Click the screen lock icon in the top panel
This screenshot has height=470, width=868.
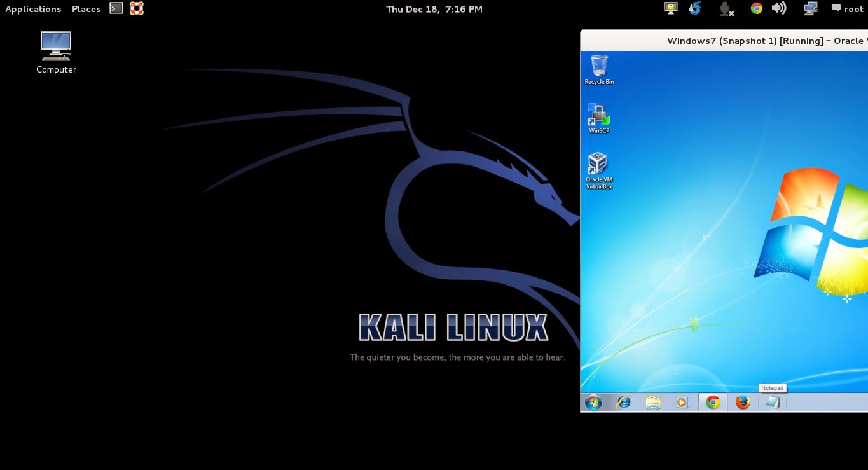[670, 8]
